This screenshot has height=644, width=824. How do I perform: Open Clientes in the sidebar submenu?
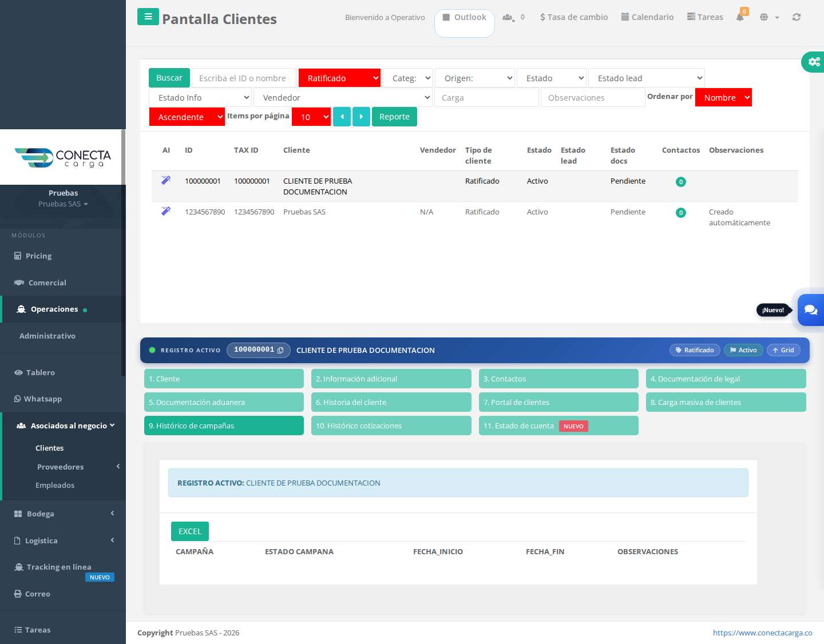tap(50, 448)
